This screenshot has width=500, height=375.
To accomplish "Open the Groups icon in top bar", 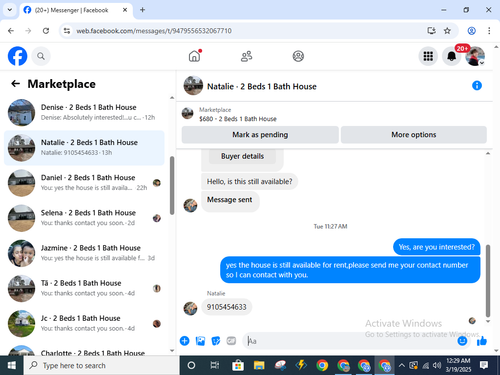I will (x=298, y=56).
